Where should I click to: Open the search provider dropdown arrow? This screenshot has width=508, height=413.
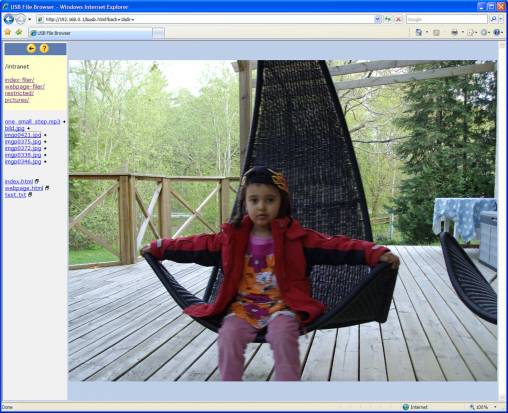[501, 19]
